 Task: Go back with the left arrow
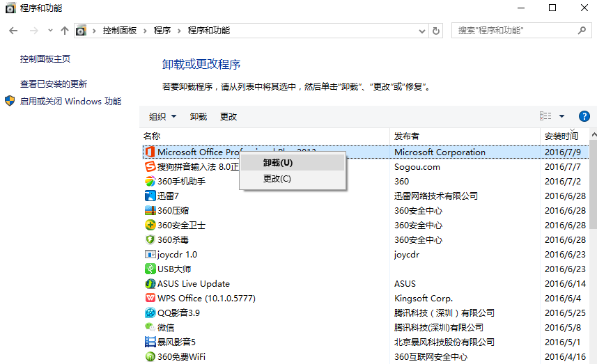13,31
